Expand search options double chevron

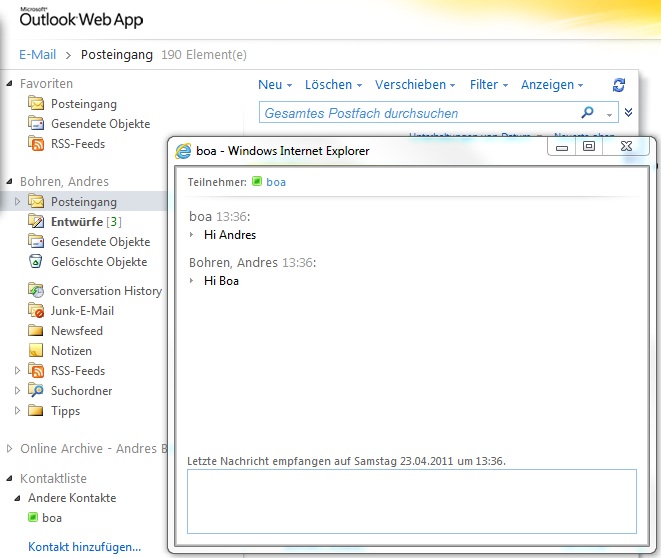628,112
